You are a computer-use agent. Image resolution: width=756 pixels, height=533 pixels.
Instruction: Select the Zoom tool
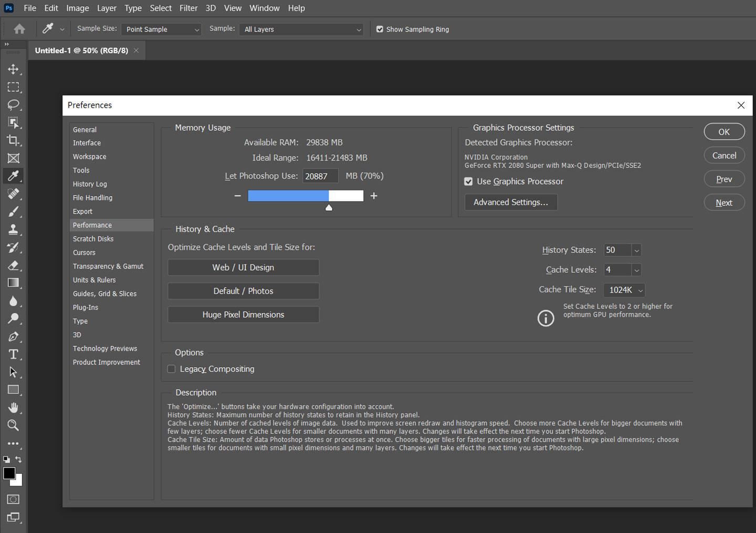click(x=13, y=425)
